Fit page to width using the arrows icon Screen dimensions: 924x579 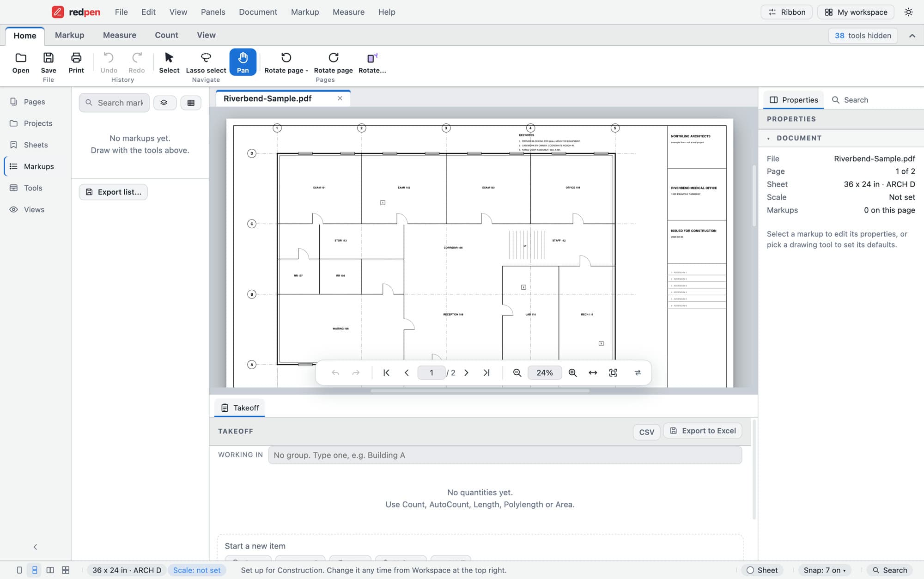click(593, 373)
